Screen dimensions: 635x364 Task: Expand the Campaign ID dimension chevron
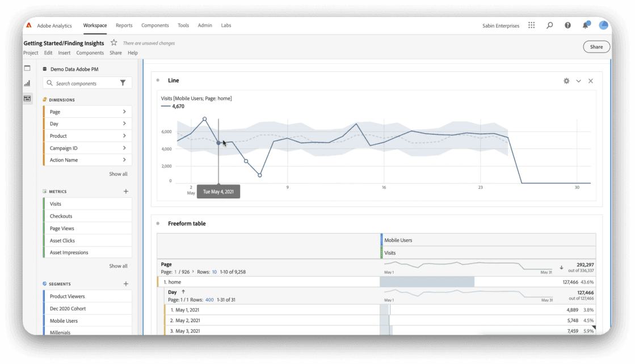coord(124,147)
